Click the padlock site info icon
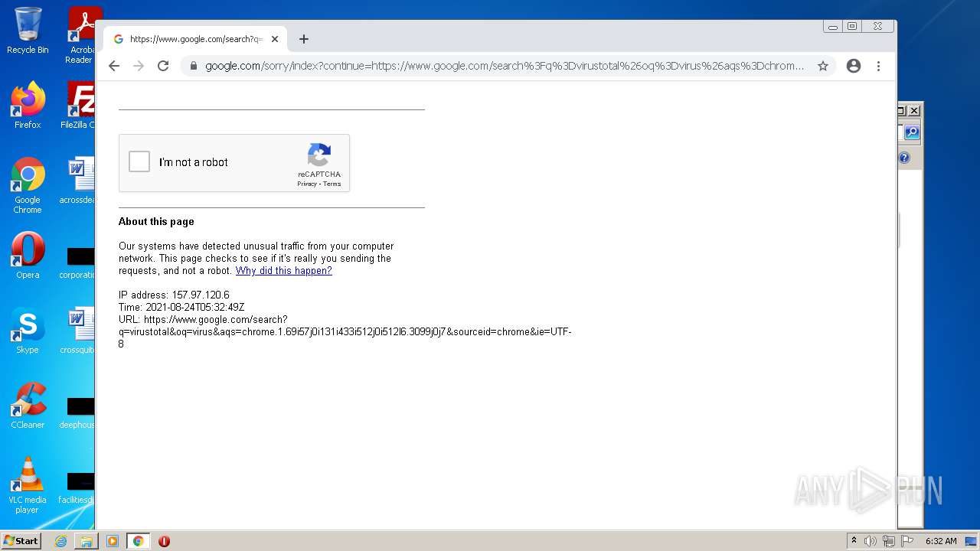 194,66
